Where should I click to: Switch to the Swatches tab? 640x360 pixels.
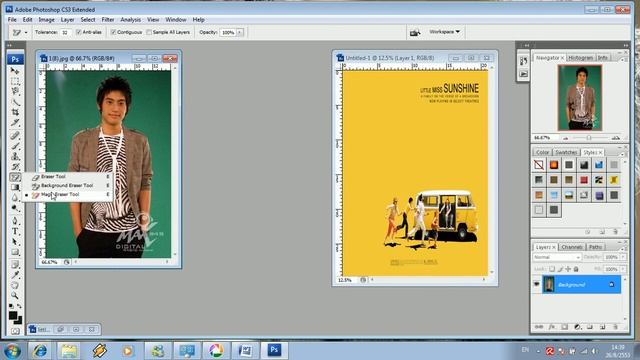[x=566, y=152]
